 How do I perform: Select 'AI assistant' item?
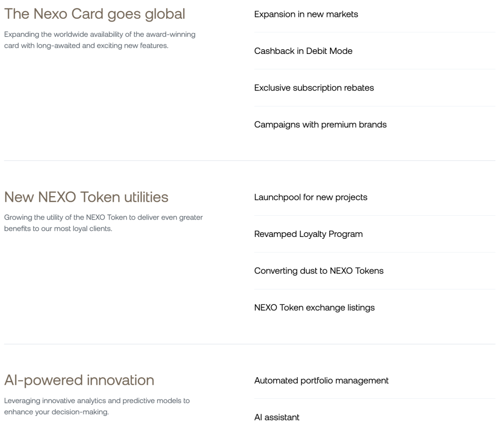[x=277, y=418]
